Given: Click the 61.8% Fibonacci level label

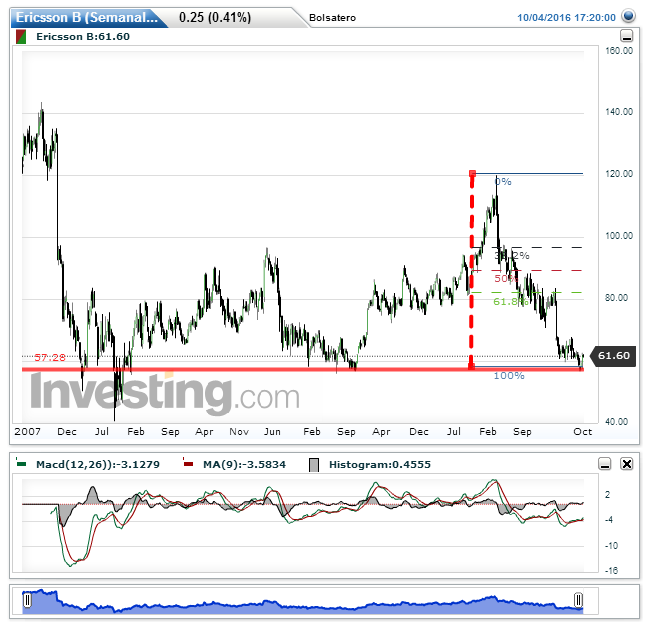Looking at the screenshot, I should (x=509, y=300).
